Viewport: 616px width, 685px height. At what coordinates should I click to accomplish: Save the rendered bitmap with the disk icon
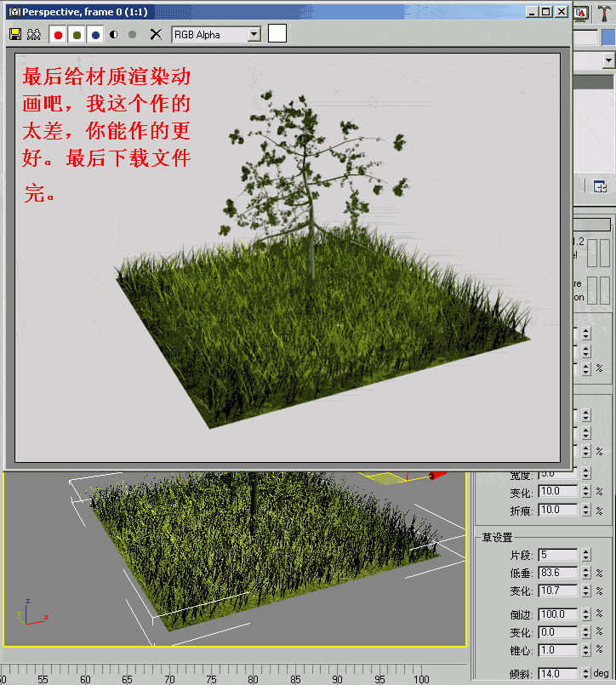pyautogui.click(x=15, y=34)
